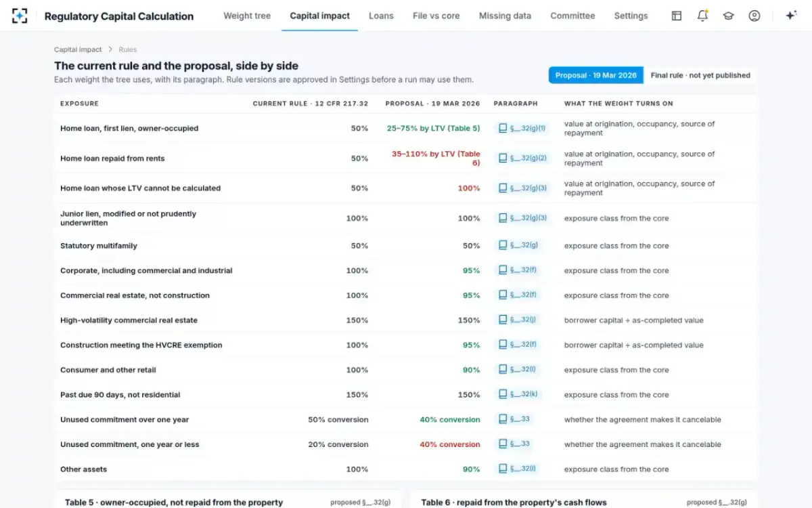Open §__.32(l) in Other assets row
Viewport: 812px width, 508px height.
click(517, 469)
